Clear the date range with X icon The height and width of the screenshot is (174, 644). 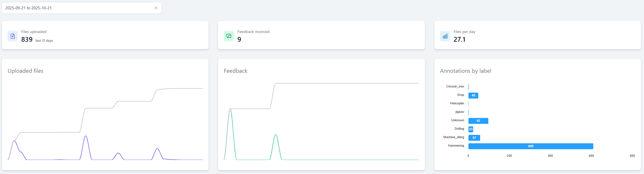tap(156, 8)
